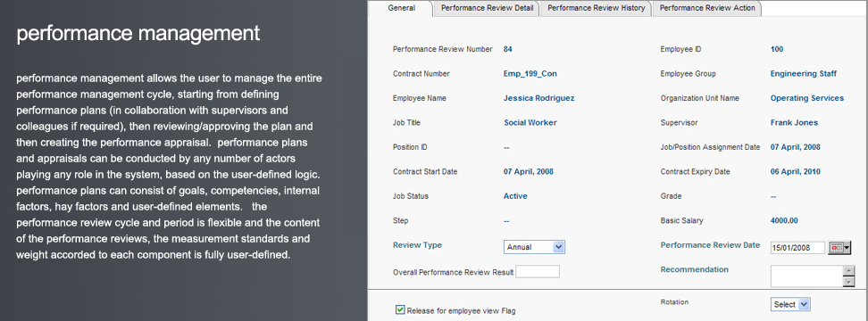The height and width of the screenshot is (321, 868).
Task: Click inside the Recommendation text area
Action: (x=806, y=276)
